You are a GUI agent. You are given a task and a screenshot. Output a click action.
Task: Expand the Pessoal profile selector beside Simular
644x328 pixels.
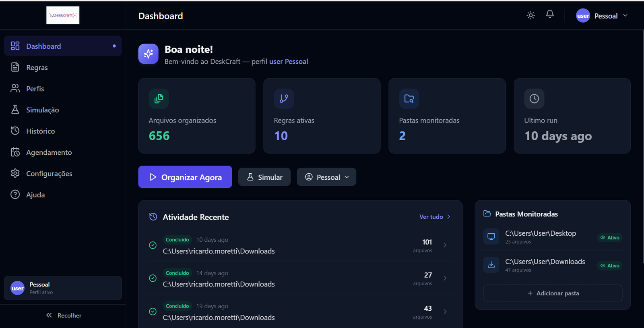pyautogui.click(x=326, y=177)
